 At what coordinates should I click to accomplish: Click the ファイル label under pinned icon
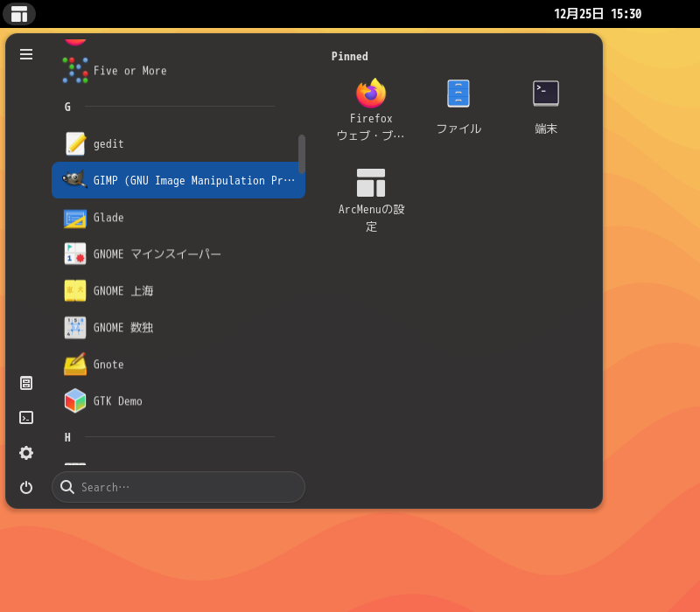pyautogui.click(x=458, y=129)
